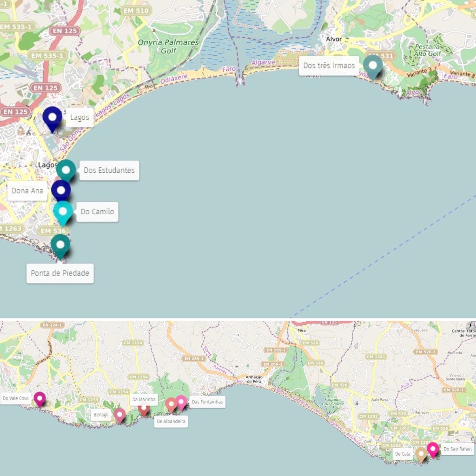Select the Dos três Irmaos map pin
Viewport: 476px width, 476px height.
pos(373,67)
